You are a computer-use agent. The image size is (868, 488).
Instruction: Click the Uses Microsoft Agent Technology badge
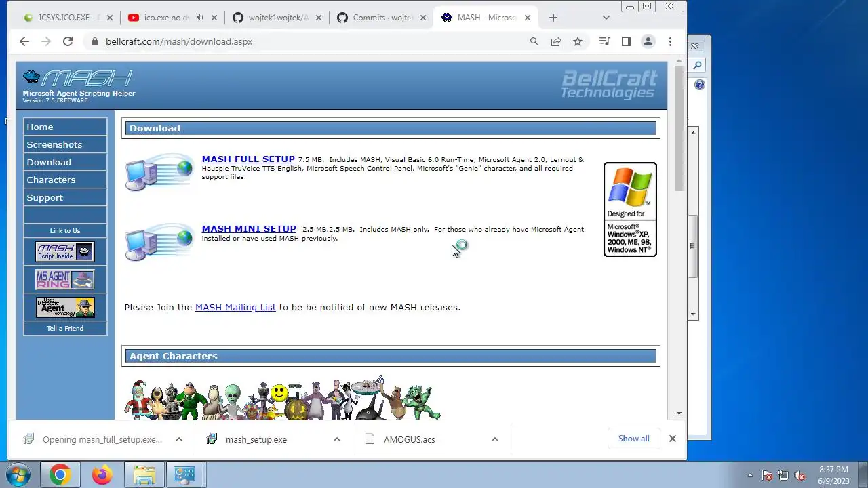tap(64, 307)
